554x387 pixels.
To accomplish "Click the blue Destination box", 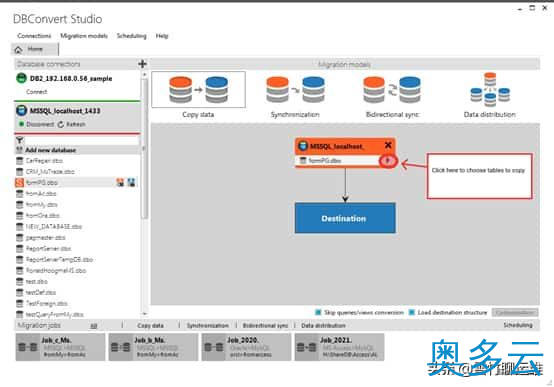I will [x=345, y=218].
